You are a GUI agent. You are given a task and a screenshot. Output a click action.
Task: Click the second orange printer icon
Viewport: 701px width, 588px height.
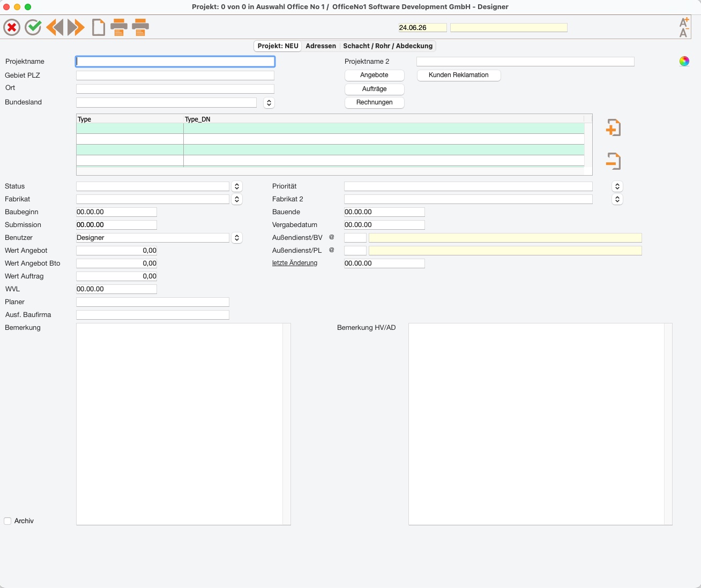pos(140,27)
